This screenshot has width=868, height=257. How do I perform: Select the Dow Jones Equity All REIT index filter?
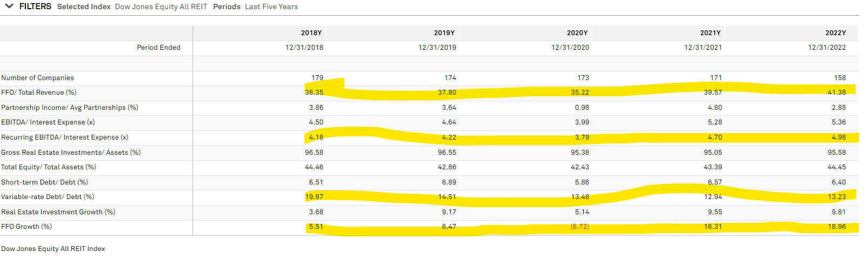pyautogui.click(x=161, y=6)
